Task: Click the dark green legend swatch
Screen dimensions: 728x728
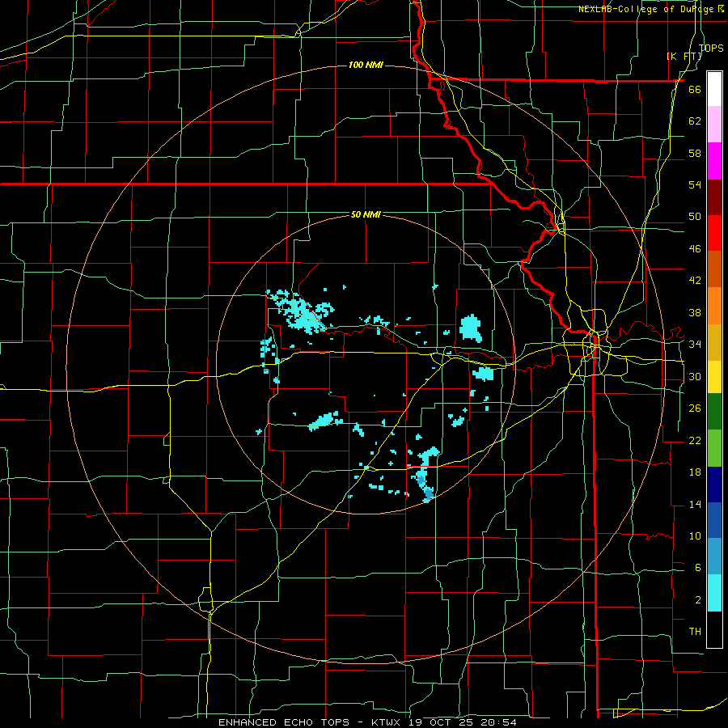Action: (714, 412)
